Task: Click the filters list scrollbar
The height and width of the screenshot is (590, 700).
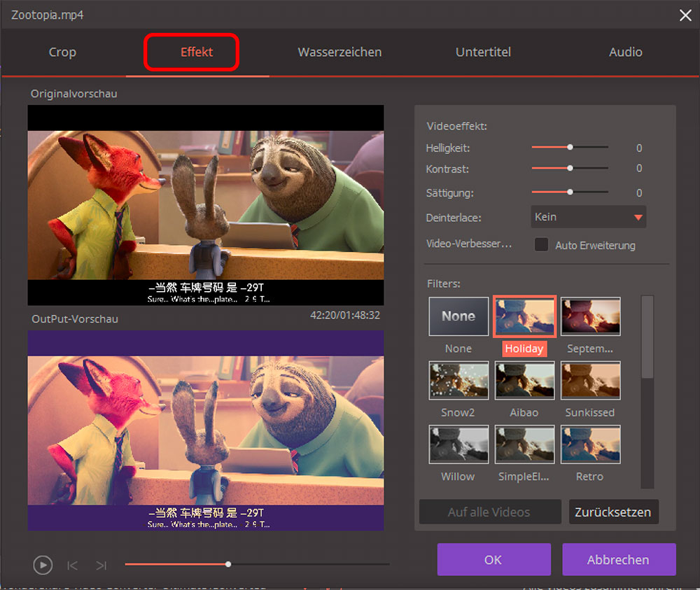Action: coord(647,337)
